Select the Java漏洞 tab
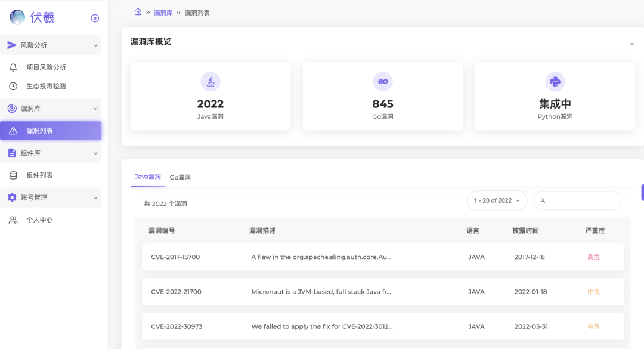The width and height of the screenshot is (644, 349). click(x=147, y=177)
